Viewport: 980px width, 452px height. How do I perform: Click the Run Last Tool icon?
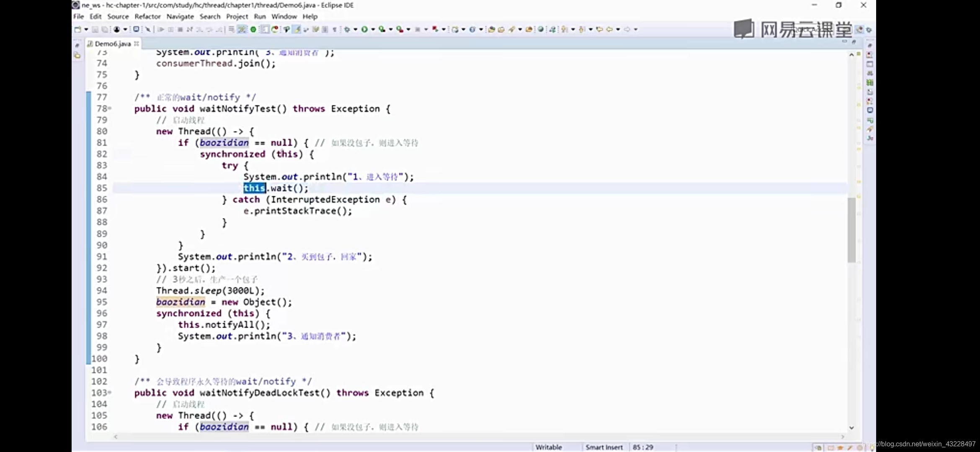[x=400, y=29]
